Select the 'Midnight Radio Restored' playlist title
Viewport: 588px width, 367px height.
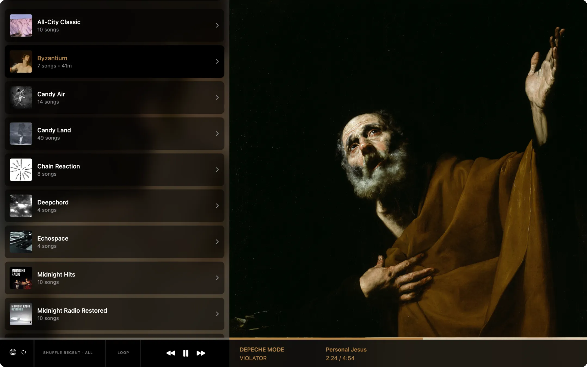point(72,310)
